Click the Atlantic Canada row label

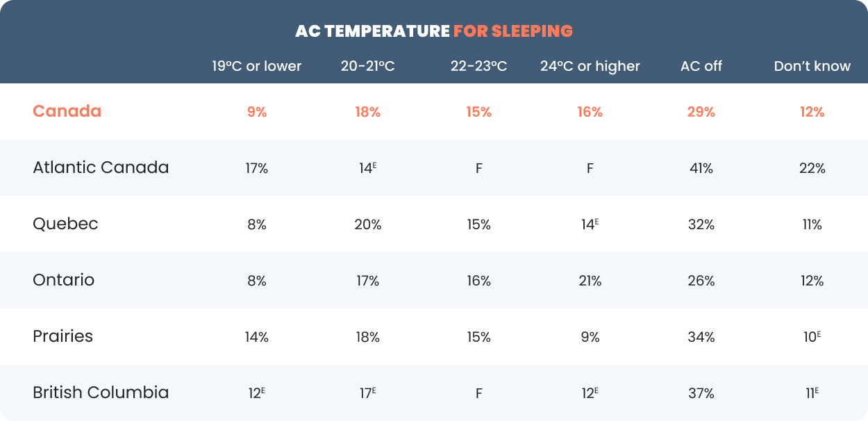pos(101,167)
